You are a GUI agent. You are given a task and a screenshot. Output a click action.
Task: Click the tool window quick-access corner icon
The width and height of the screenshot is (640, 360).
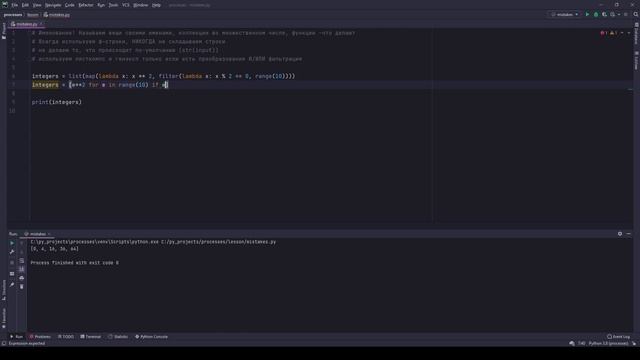coord(4,343)
